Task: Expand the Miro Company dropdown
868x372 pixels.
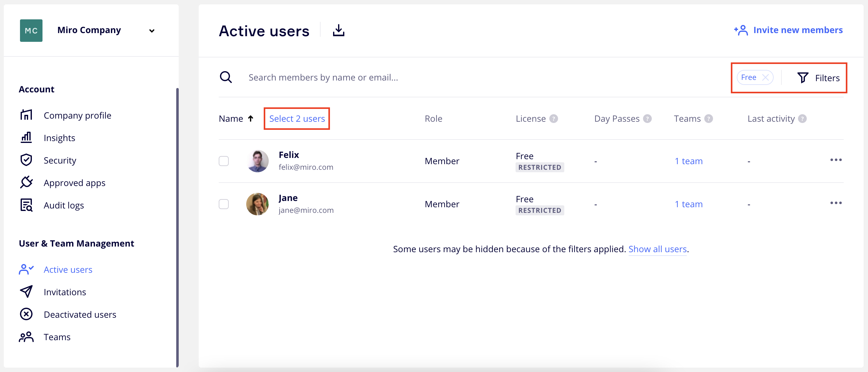Action: pyautogui.click(x=152, y=30)
